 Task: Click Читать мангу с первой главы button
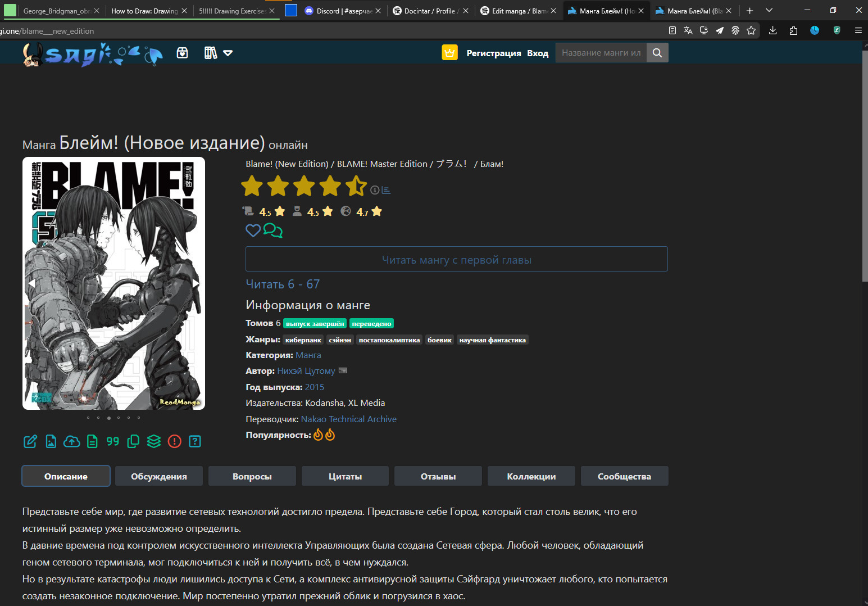tap(456, 260)
